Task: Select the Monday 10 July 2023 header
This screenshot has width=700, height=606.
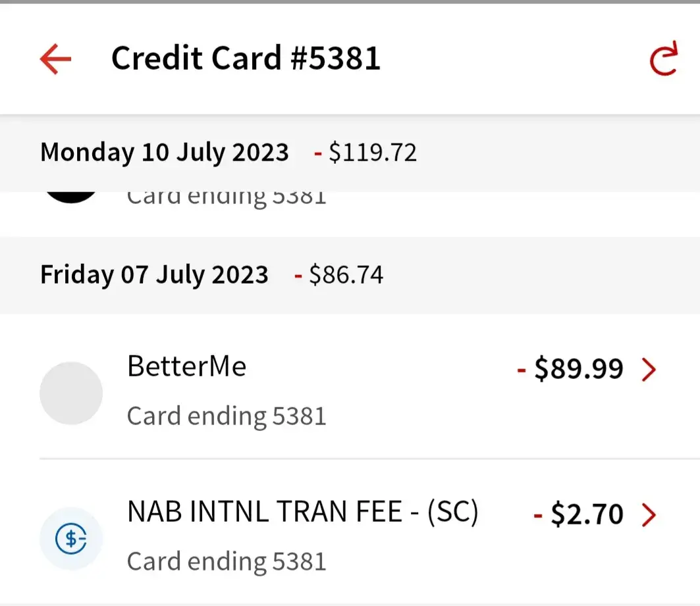Action: click(x=165, y=153)
